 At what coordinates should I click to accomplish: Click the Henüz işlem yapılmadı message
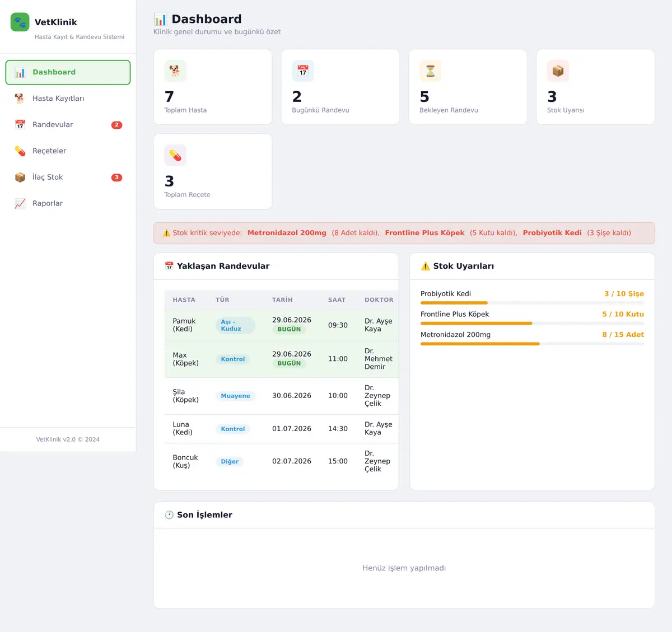coord(404,568)
